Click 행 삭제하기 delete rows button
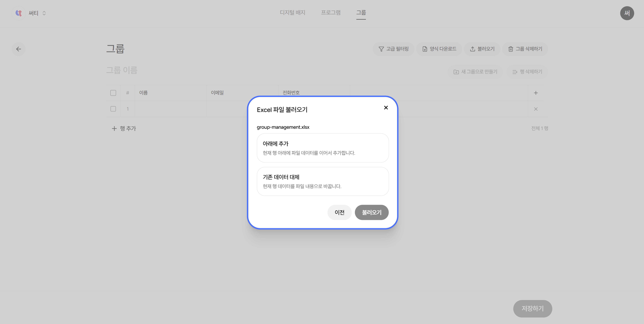644x324 pixels. (527, 72)
